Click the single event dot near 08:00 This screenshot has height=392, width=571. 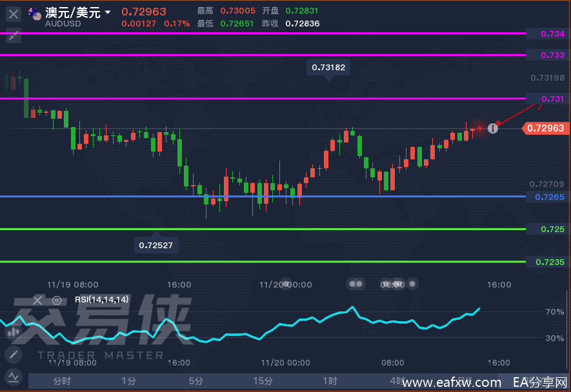[412, 284]
